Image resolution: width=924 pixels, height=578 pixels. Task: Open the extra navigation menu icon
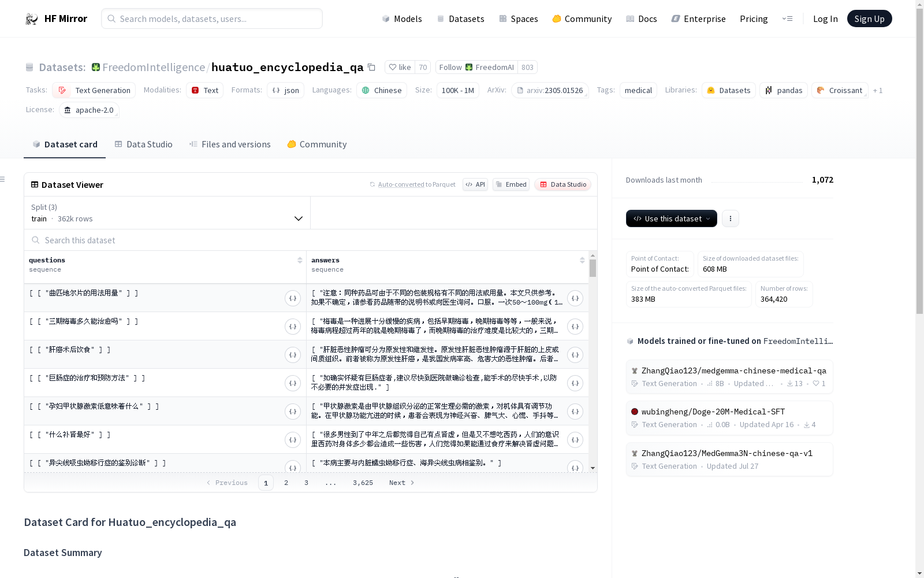tap(787, 18)
